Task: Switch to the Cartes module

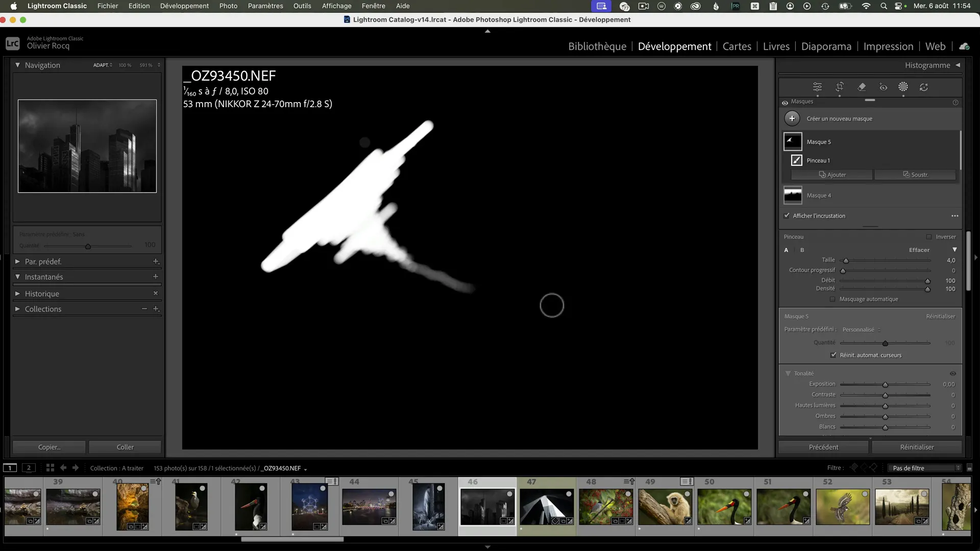Action: 737,46
